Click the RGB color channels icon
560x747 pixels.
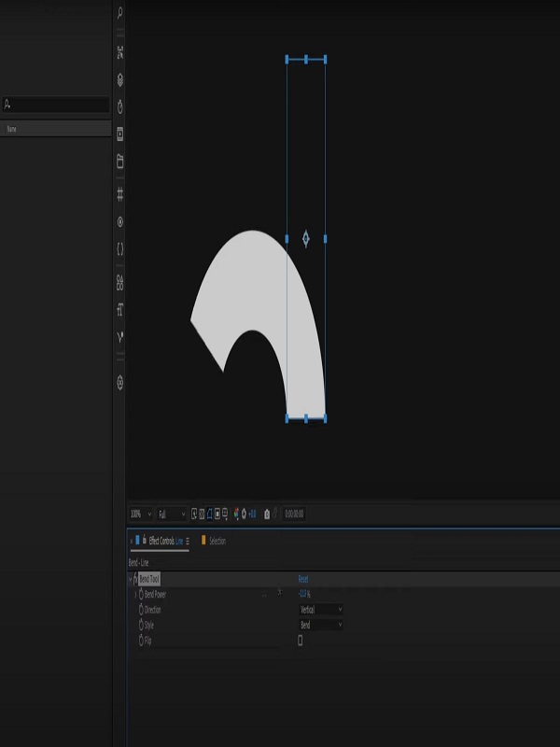tap(236, 514)
